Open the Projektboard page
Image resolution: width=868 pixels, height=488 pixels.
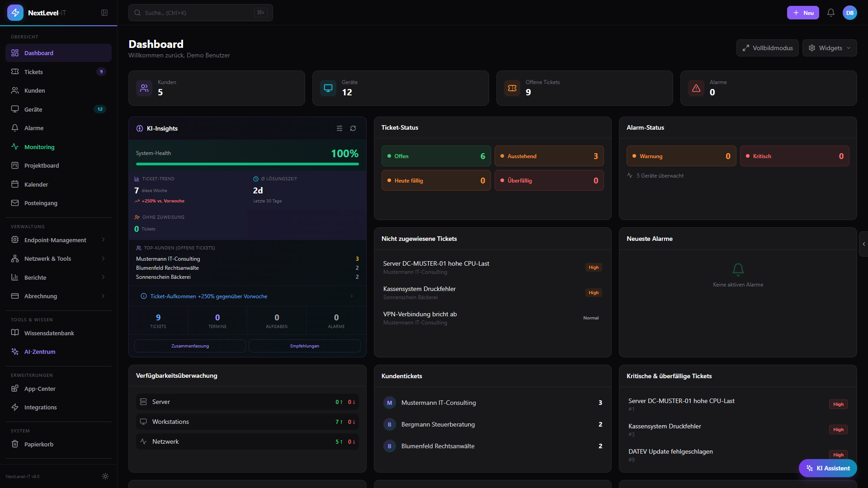pos(42,165)
